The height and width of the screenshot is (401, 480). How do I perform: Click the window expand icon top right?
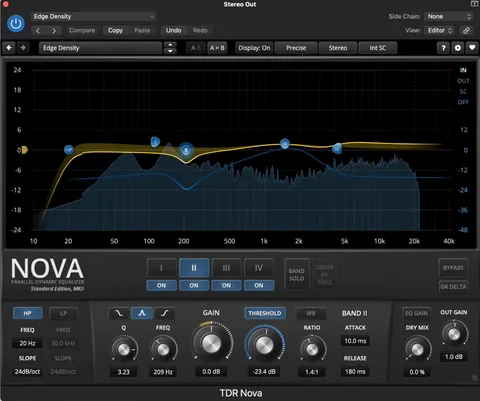pos(474,4)
